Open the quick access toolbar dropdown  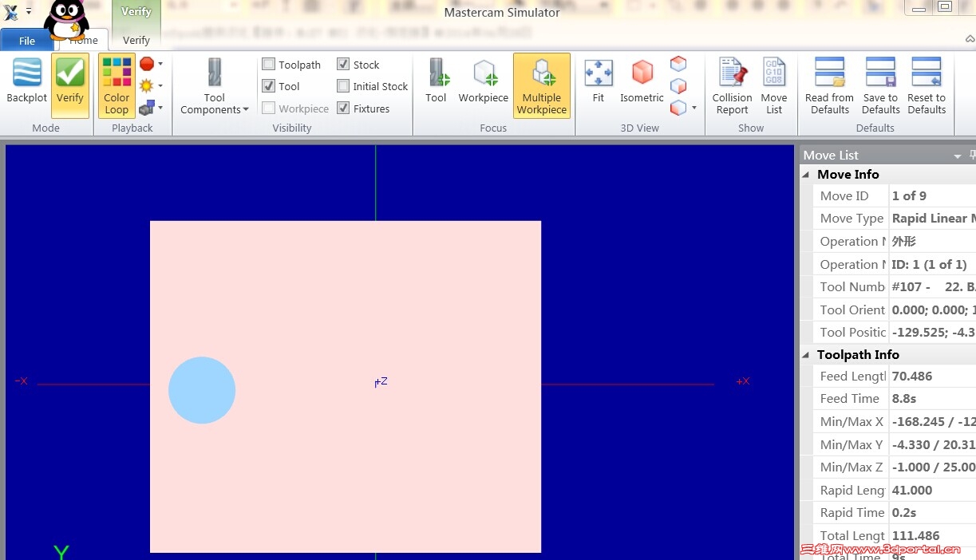click(x=29, y=12)
